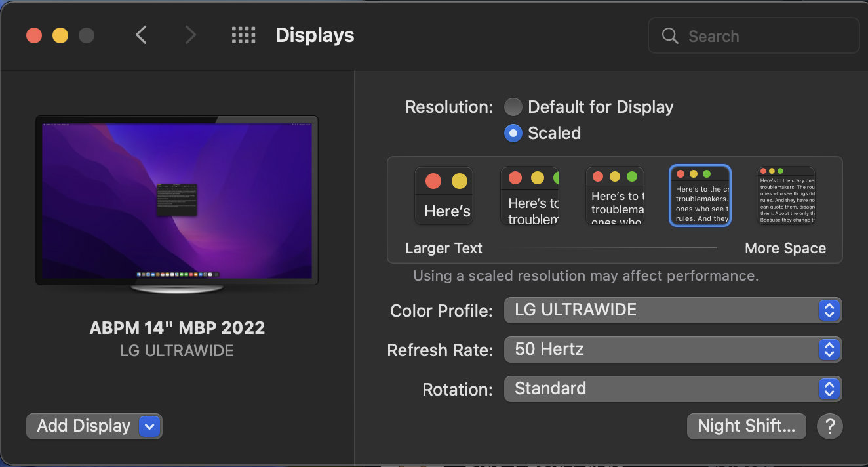Image resolution: width=868 pixels, height=467 pixels.
Task: Select the Scaled resolution option
Action: tap(513, 132)
